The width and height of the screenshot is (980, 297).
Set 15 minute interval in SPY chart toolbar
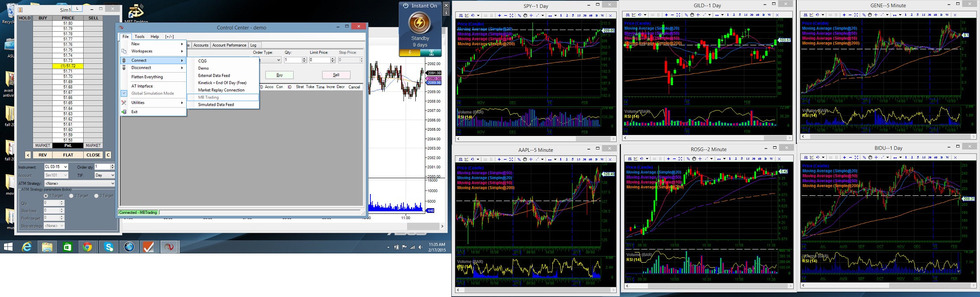point(579,15)
